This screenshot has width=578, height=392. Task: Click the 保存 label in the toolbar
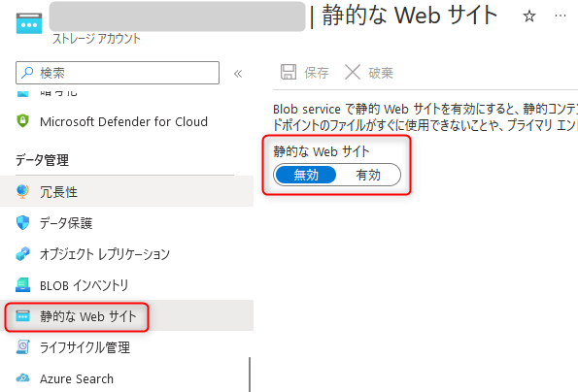317,73
